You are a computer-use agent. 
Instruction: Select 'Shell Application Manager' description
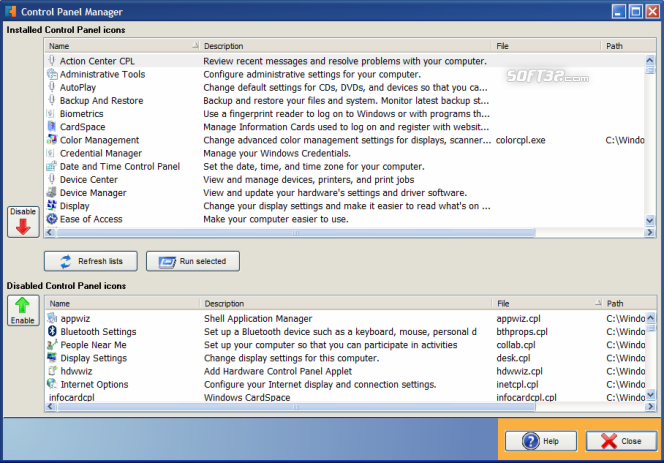click(x=258, y=319)
